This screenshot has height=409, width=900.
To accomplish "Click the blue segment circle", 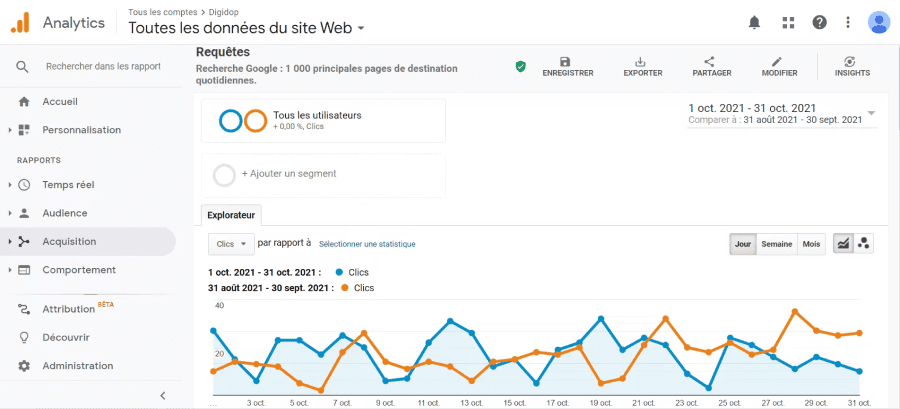I will [231, 121].
